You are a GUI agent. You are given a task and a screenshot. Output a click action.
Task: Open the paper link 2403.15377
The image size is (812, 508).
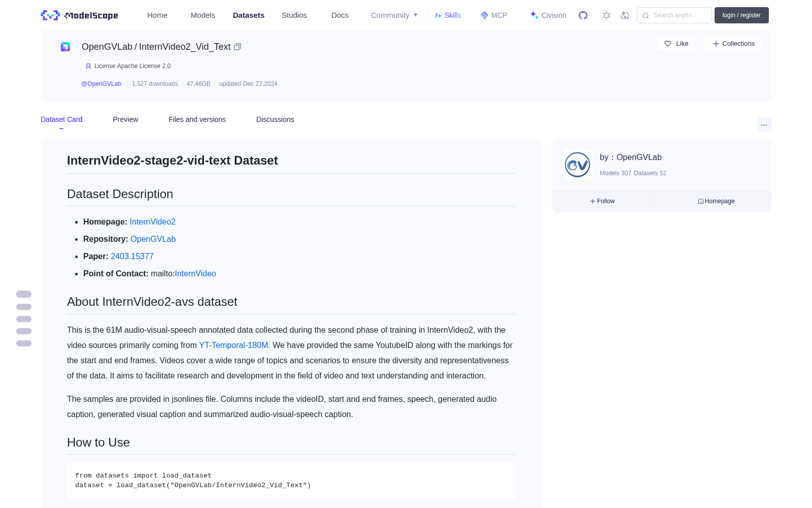coord(132,257)
